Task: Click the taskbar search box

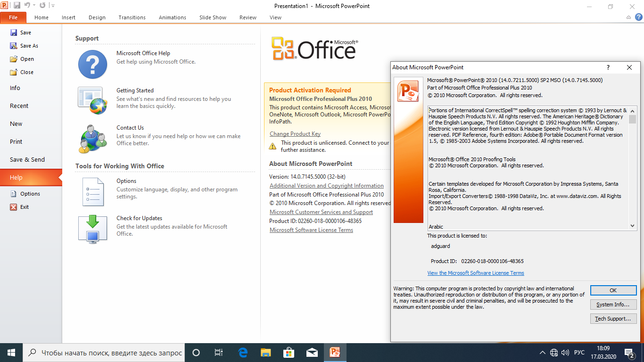Action: [104, 353]
